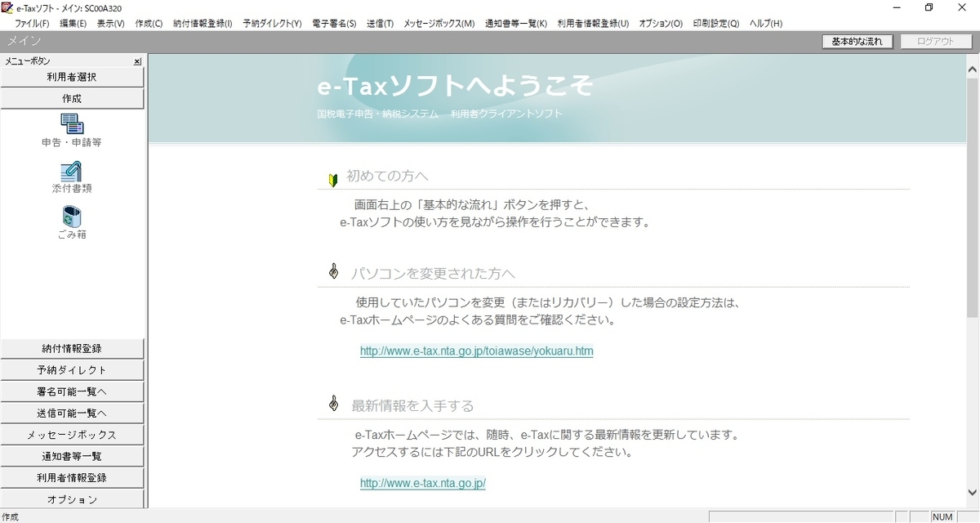Open the 印刷設定(Q) menu
Screen dimensions: 980x523
(x=715, y=24)
